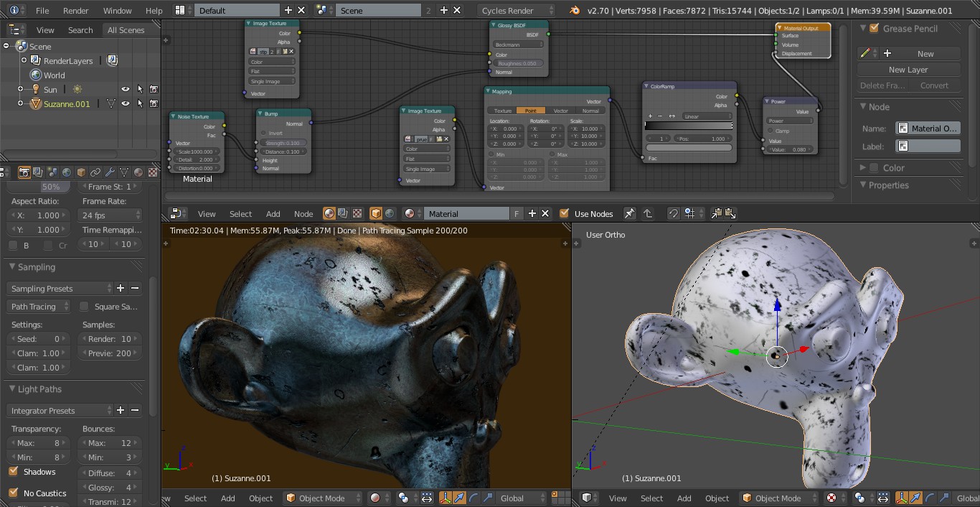Switch node editor to world shader icon

tap(390, 213)
